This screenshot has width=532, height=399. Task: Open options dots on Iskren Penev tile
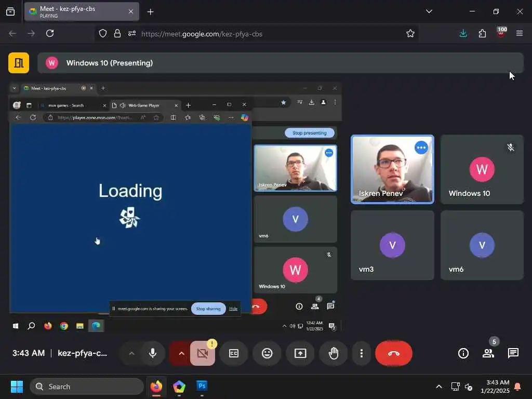(x=421, y=148)
